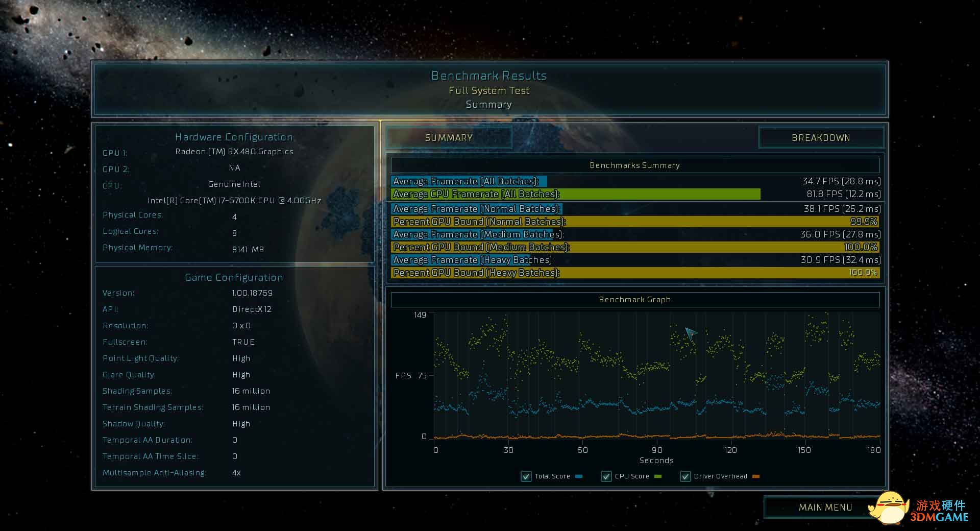Select Average Framerate (All Batches) row
The height and width of the screenshot is (531, 980).
click(x=636, y=181)
